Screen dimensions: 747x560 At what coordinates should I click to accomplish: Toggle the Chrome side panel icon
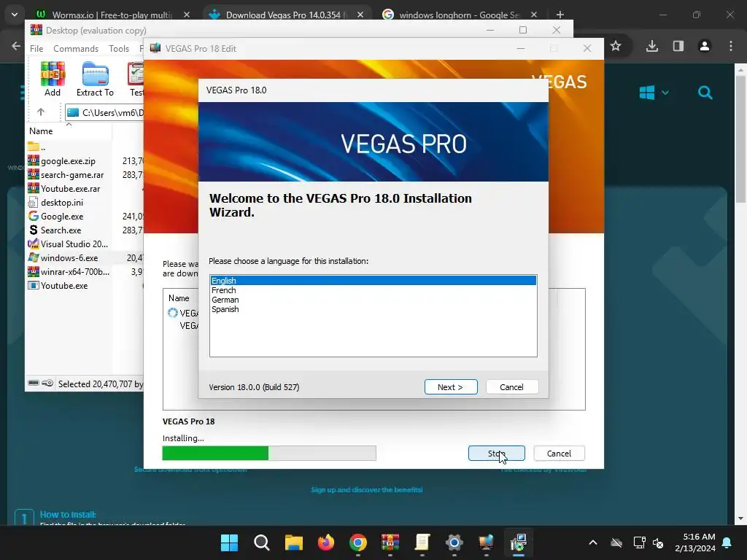[x=678, y=46]
